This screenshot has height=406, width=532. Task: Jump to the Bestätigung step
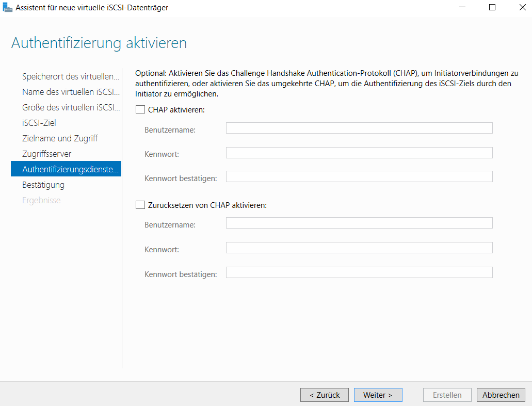[x=43, y=185]
